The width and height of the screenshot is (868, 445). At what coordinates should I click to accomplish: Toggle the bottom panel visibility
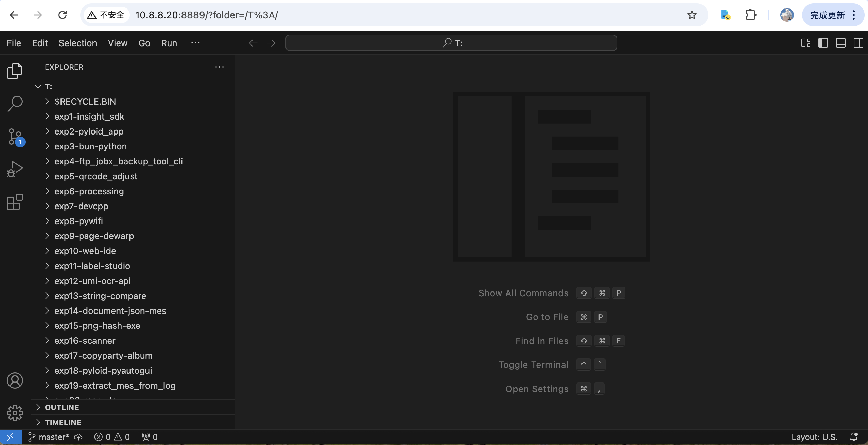coord(841,43)
